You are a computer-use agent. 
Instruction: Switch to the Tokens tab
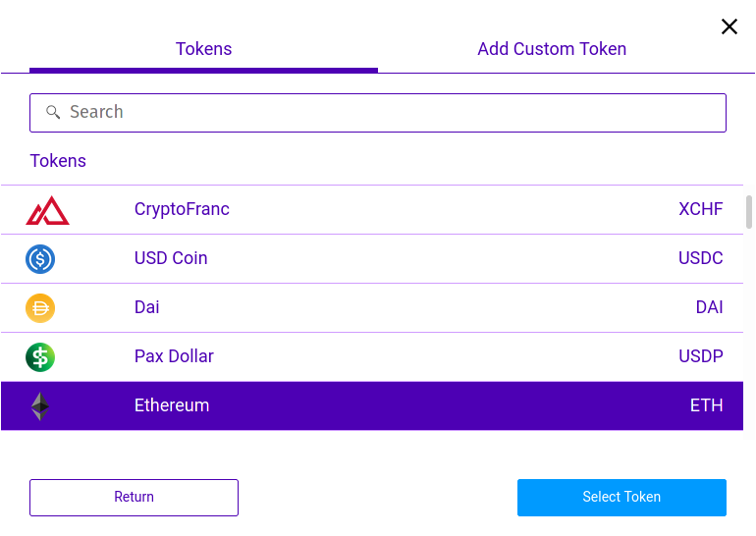pos(203,49)
